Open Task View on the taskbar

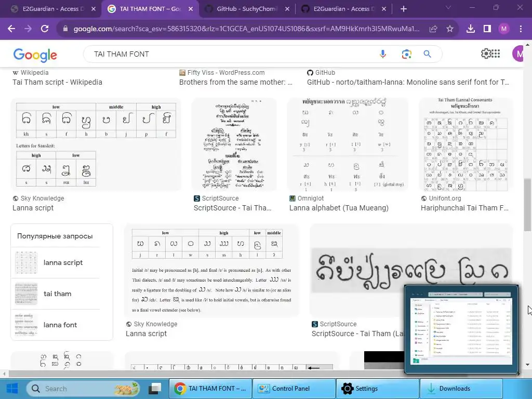click(x=156, y=389)
